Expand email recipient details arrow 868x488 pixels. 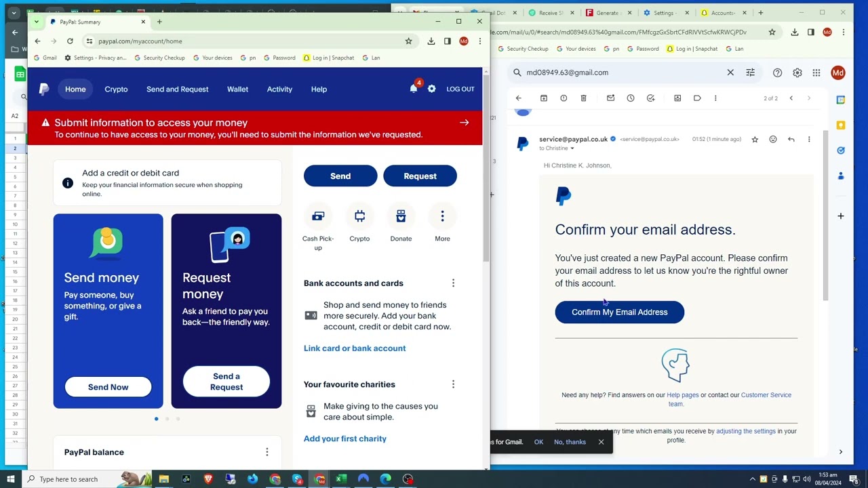(572, 148)
